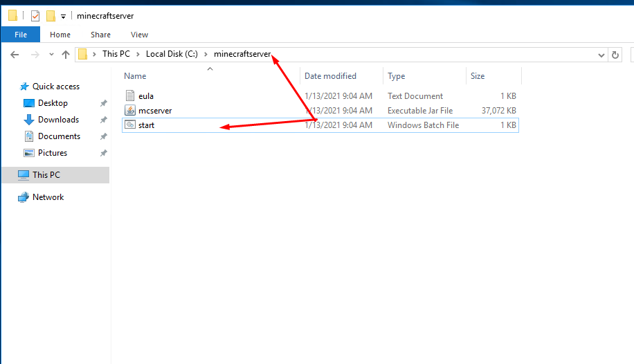
Task: Click the pin icon next to Documents
Action: (x=104, y=136)
